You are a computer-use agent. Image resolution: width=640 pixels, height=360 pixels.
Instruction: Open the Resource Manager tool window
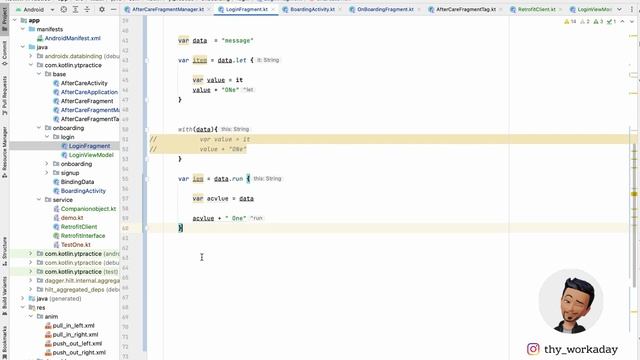(4, 152)
